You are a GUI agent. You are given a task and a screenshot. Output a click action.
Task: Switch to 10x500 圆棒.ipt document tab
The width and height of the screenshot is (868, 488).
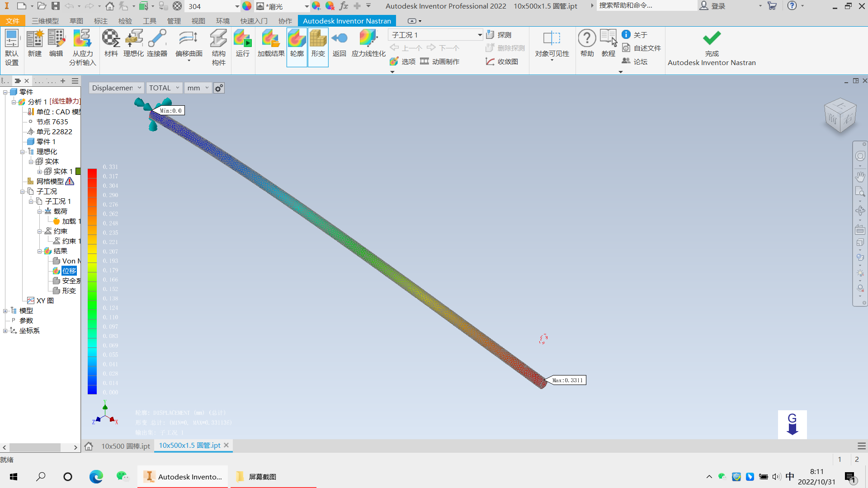[x=126, y=446]
